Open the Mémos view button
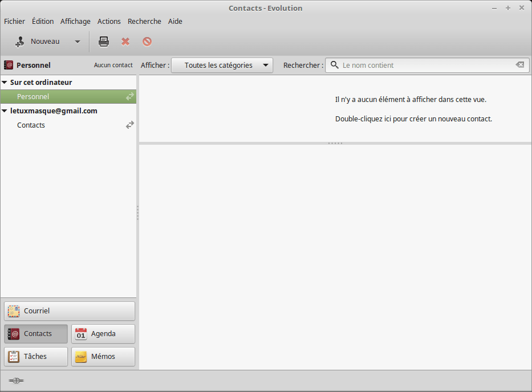This screenshot has width=532, height=392. point(103,357)
